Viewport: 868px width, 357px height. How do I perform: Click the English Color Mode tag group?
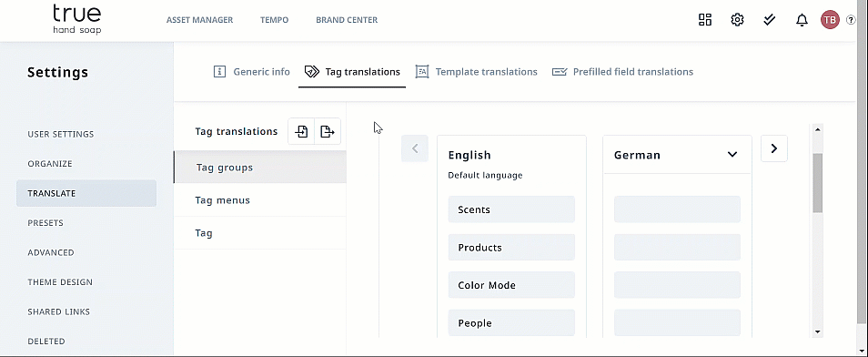511,285
